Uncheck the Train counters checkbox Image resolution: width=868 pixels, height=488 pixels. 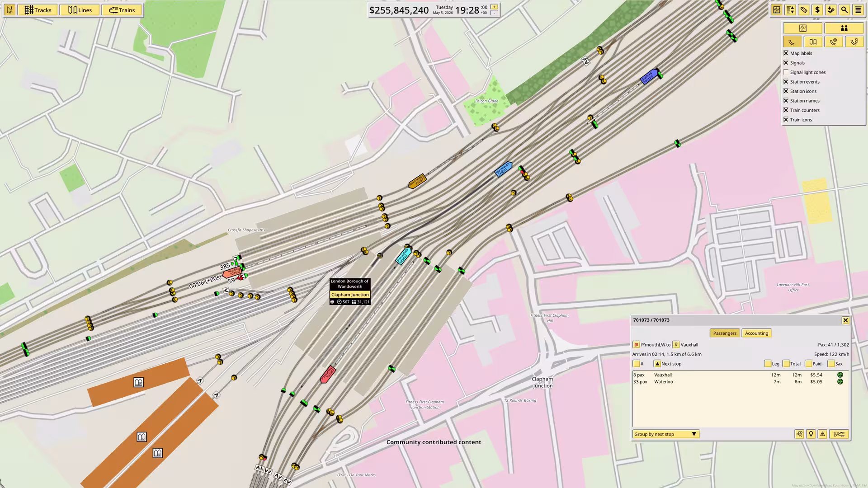pos(786,110)
